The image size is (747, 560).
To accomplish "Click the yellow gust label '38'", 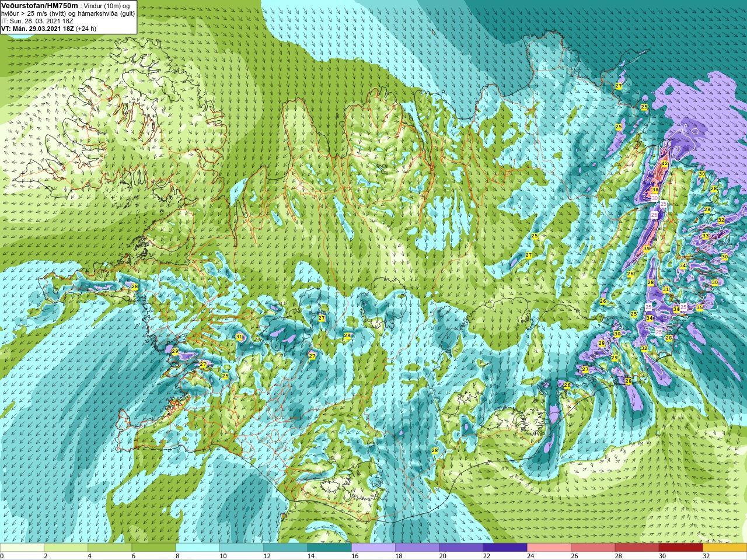I will [655, 190].
